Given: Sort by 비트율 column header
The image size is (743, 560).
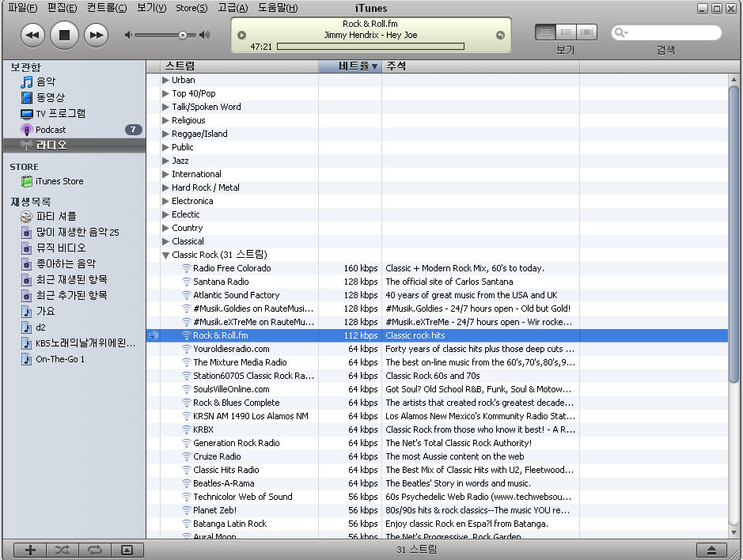Looking at the screenshot, I should [351, 66].
